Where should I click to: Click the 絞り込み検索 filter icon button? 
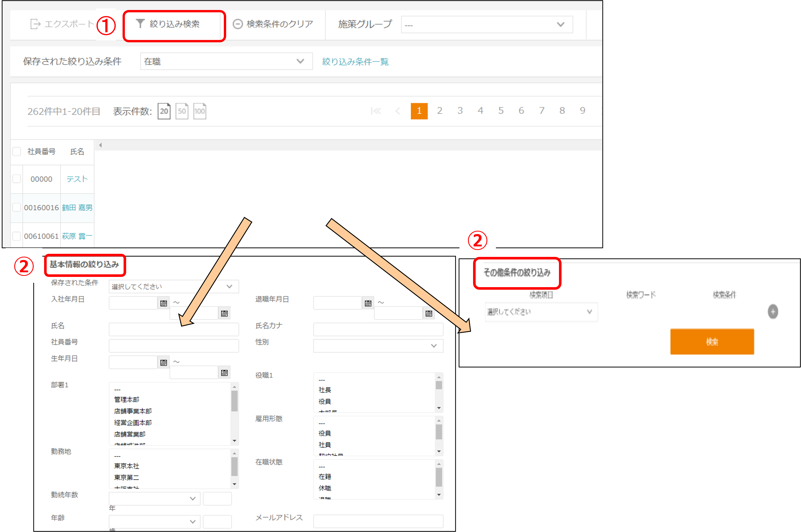[140, 23]
